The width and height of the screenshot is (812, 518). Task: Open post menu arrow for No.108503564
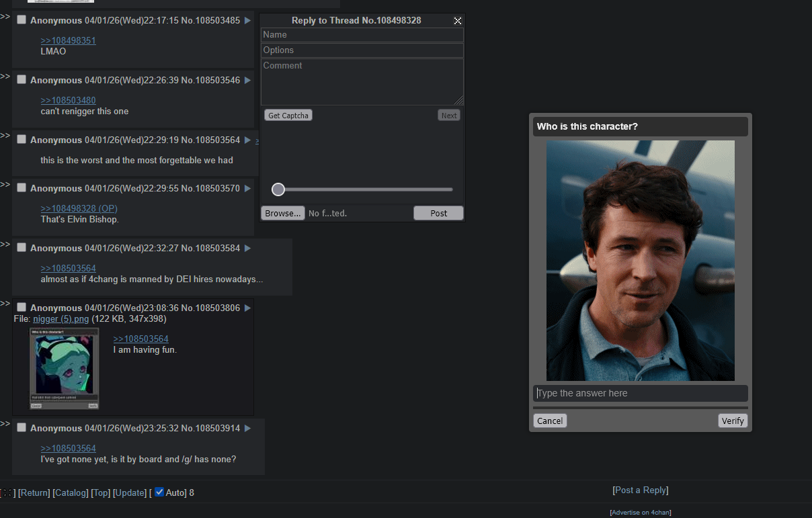pos(247,140)
